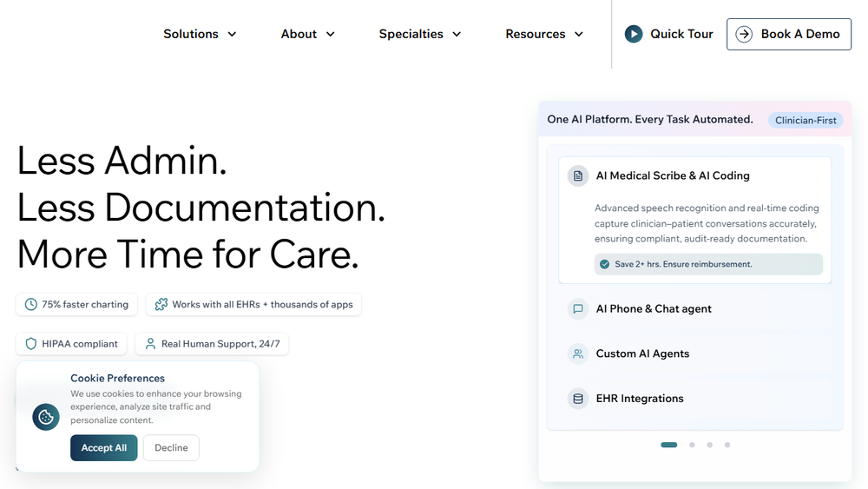This screenshot has height=489, width=868.
Task: Open the Solutions menu
Action: tap(200, 35)
